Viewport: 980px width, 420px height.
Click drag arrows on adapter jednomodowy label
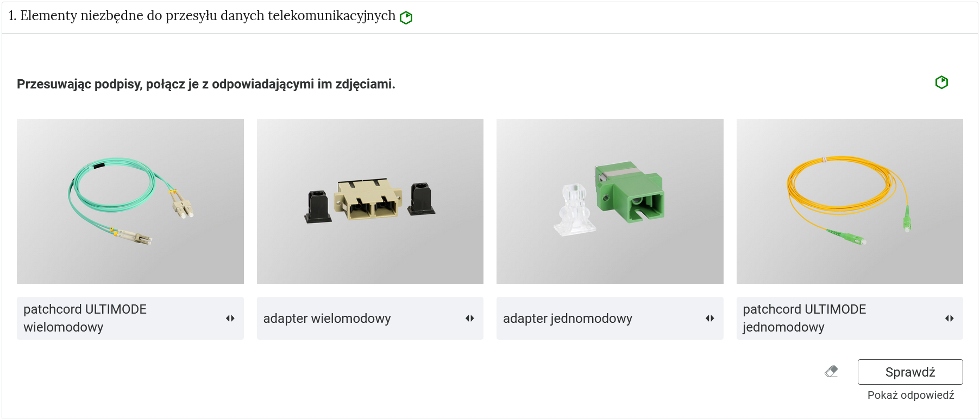coord(710,319)
